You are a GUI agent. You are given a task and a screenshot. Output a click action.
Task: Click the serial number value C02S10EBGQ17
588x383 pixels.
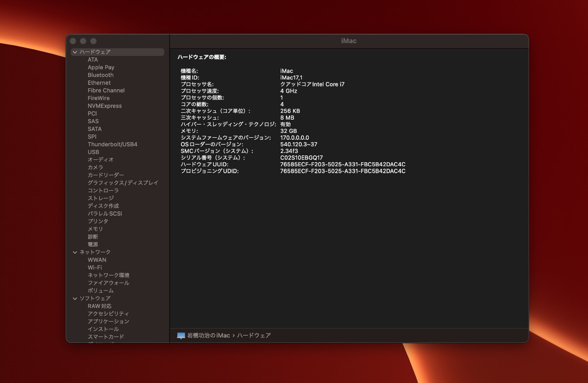(x=301, y=158)
